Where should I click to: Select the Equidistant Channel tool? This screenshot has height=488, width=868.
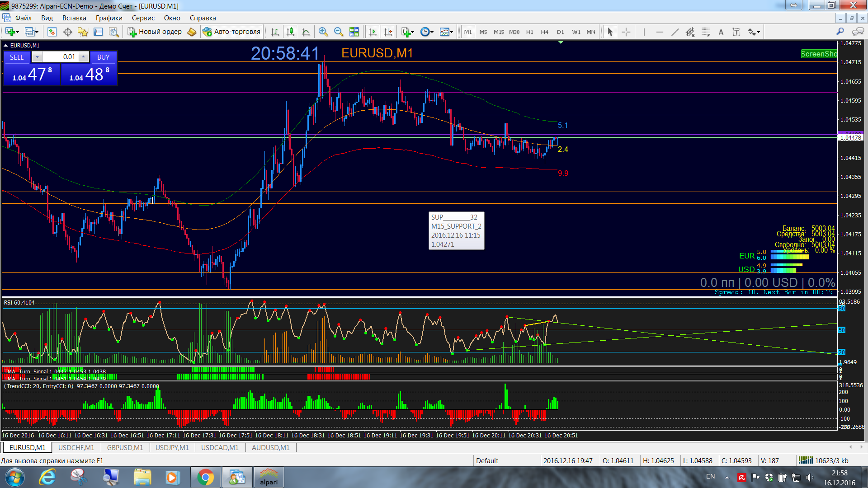pyautogui.click(x=690, y=32)
